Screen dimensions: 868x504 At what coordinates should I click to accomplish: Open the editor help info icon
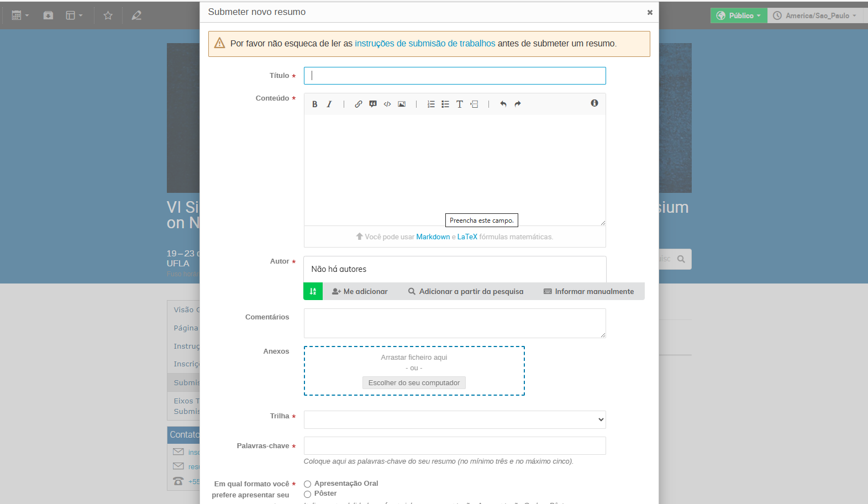click(595, 103)
